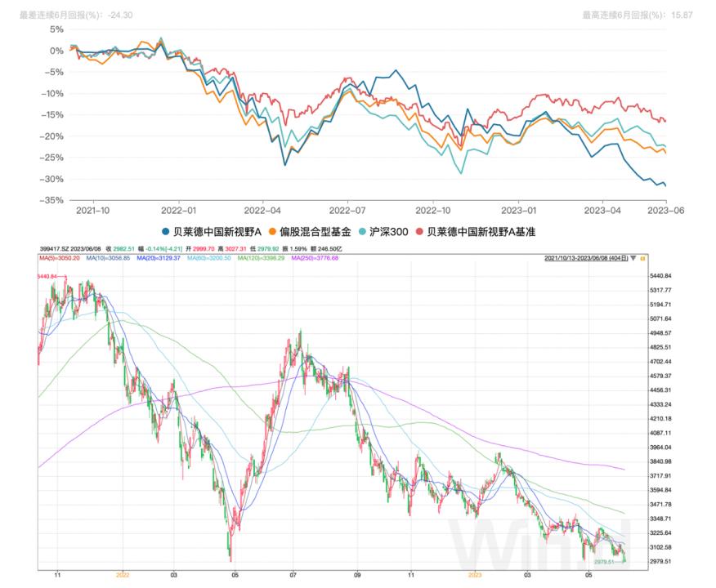The height and width of the screenshot is (588, 716).
Task: Select the MA(10)=3056.85 indicator label
Action: coord(108,258)
